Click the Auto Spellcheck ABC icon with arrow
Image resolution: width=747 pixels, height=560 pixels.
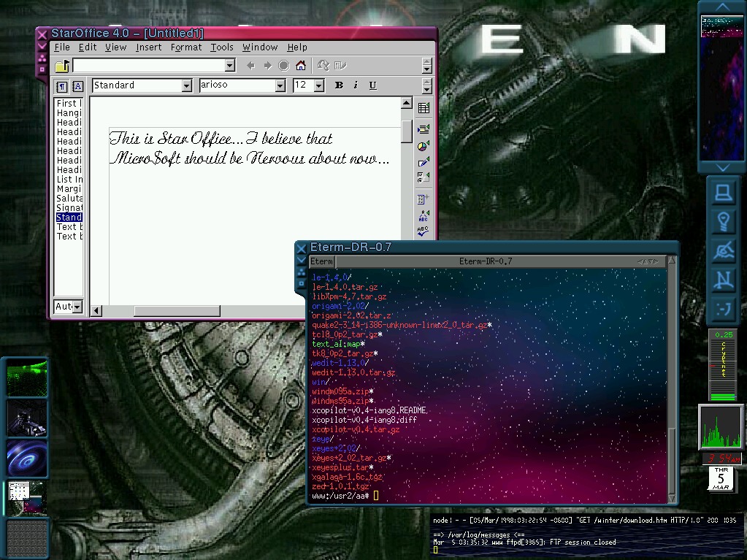click(423, 215)
